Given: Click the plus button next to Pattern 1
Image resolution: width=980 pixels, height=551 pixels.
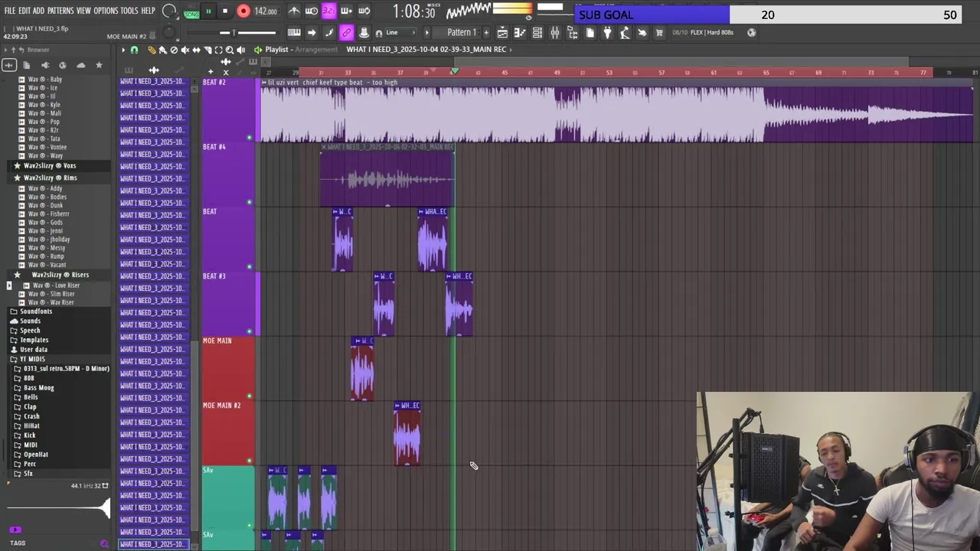Looking at the screenshot, I should [486, 32].
